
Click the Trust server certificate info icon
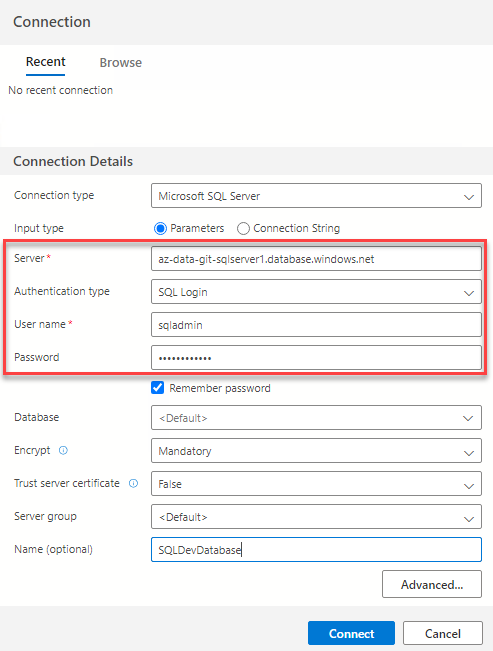pos(133,483)
